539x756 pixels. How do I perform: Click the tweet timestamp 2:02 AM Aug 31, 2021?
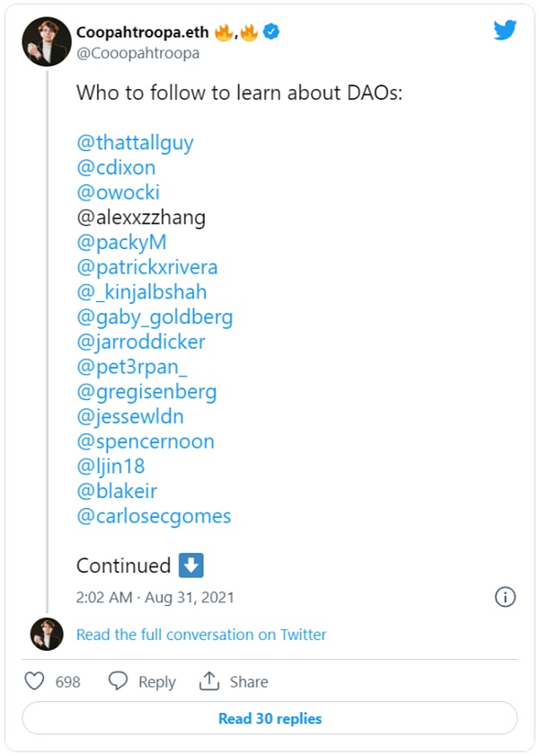coord(155,597)
